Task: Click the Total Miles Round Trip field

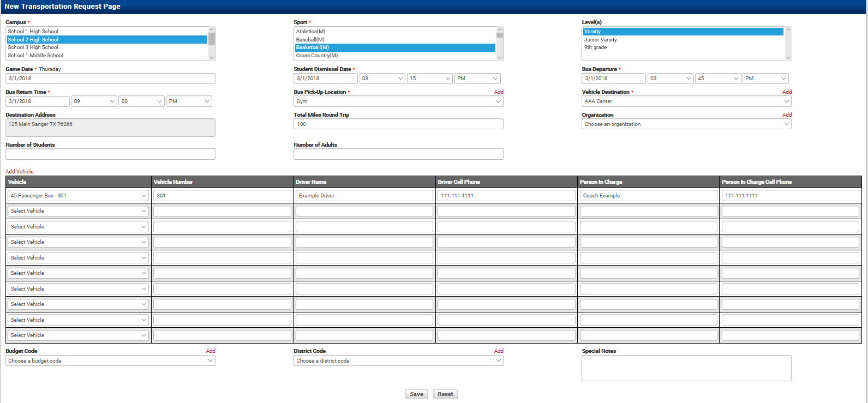Action: 398,124
